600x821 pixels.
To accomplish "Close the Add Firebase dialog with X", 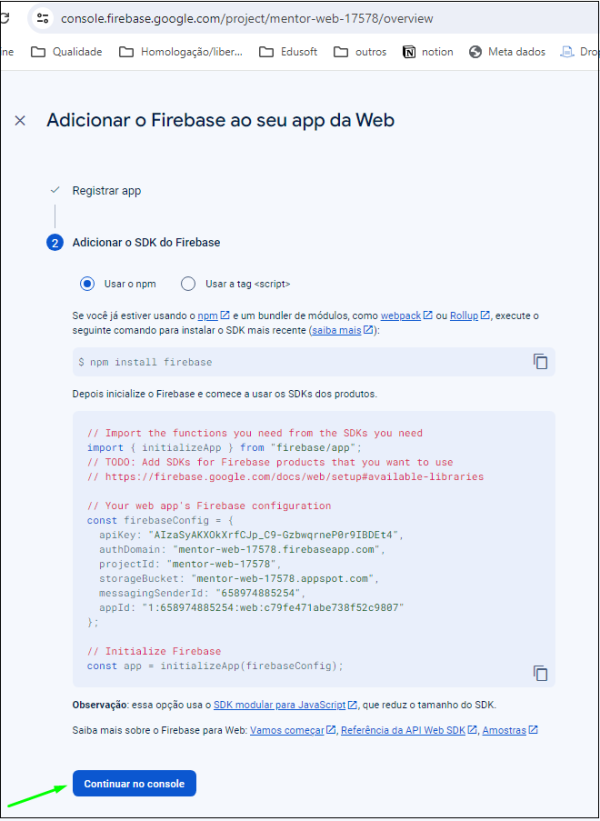I will coord(20,121).
